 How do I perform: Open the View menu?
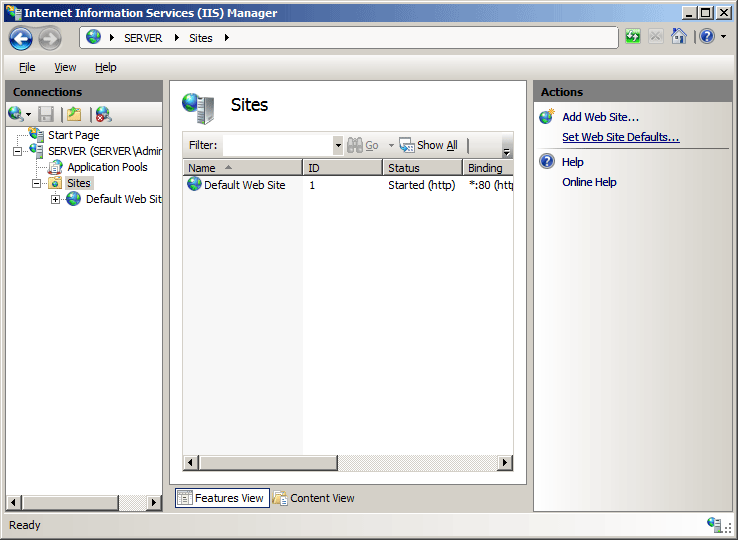tap(65, 67)
